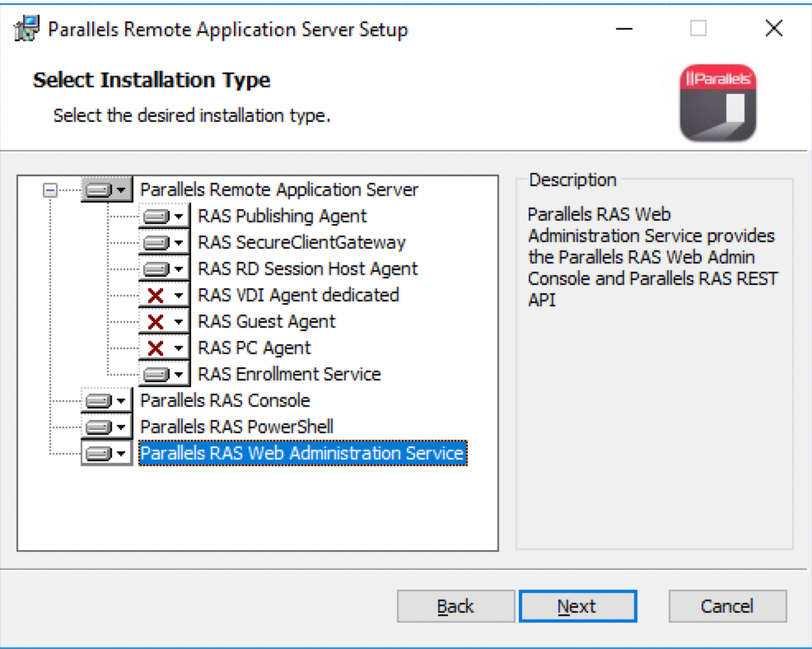Open install option dropdown for RAS Enrollment Service

click(164, 374)
